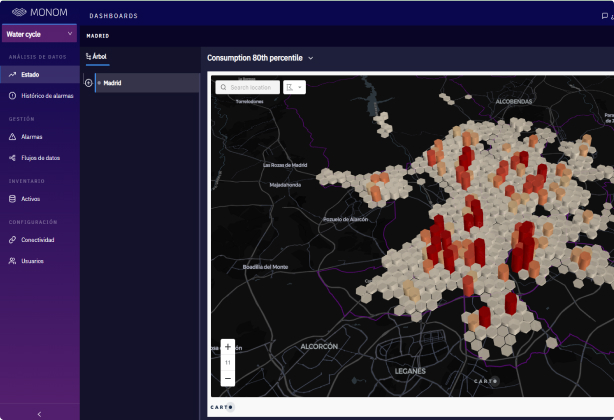Screen dimensions: 614x420
Task: Open the Estado trend icon
Action: [13, 74]
